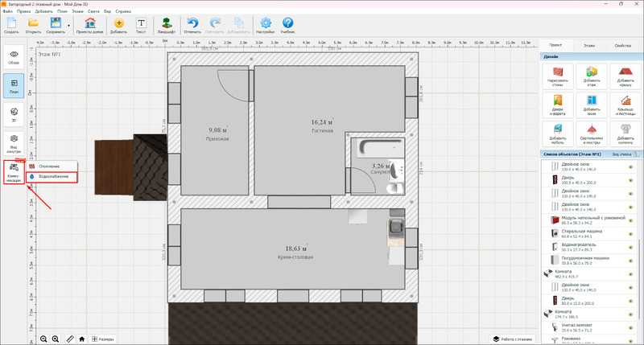
Task: Click Add roof (Добавить крышу) icon
Action: (x=625, y=78)
